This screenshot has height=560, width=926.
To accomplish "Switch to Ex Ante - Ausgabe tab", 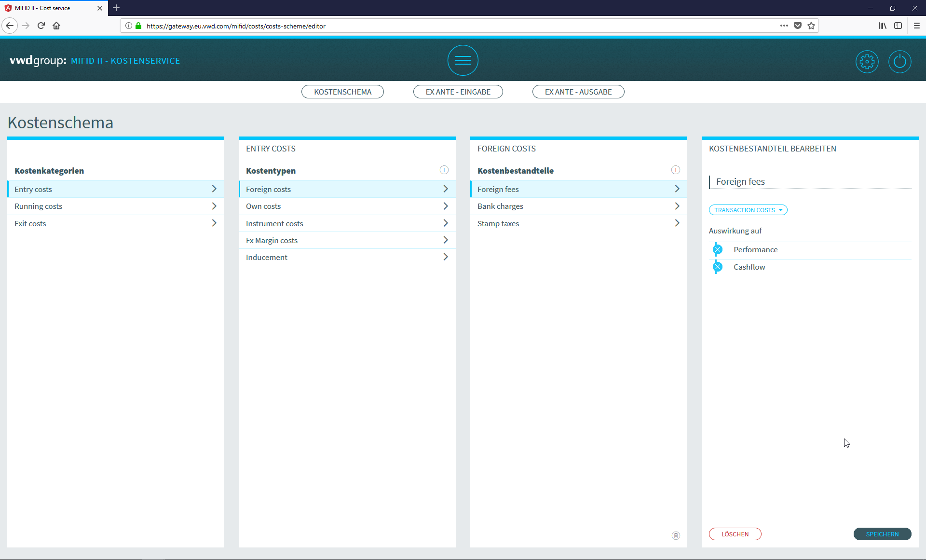I will coord(578,92).
